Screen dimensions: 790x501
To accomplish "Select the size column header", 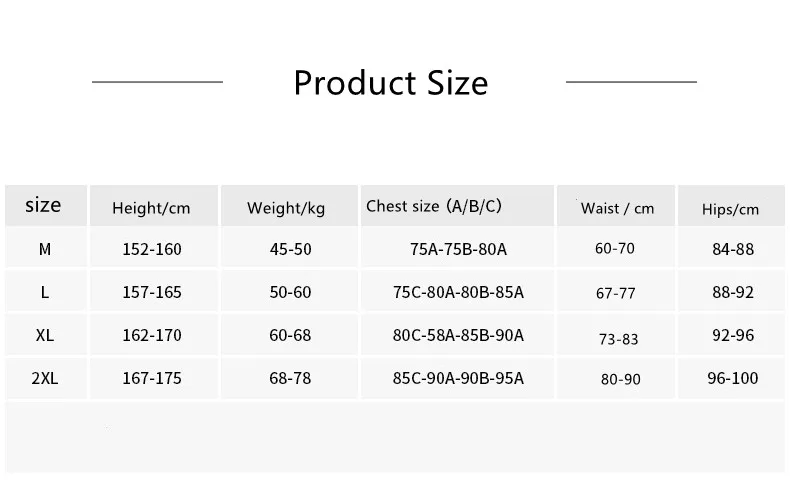I will (x=43, y=205).
